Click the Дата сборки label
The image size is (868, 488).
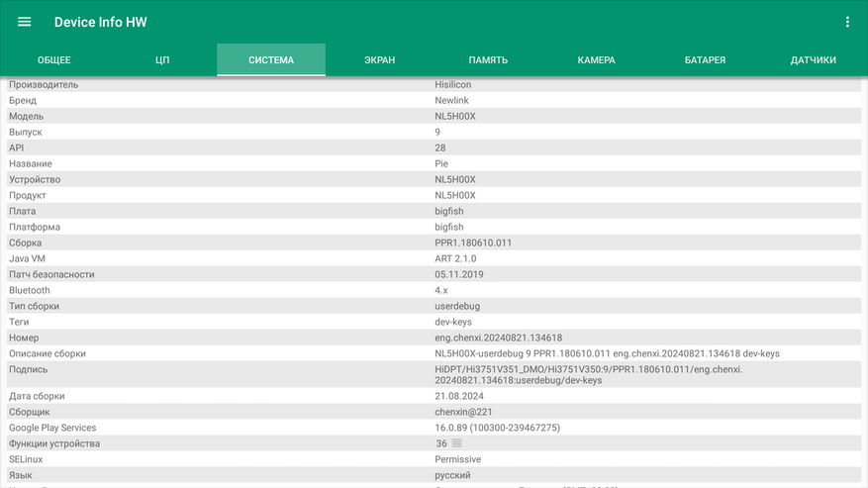tap(37, 396)
